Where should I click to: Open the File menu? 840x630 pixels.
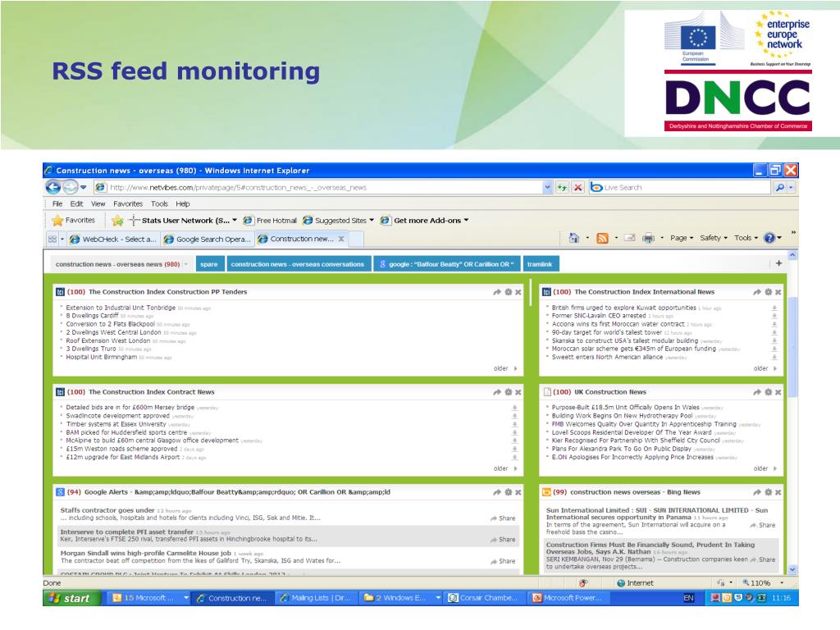pos(57,203)
